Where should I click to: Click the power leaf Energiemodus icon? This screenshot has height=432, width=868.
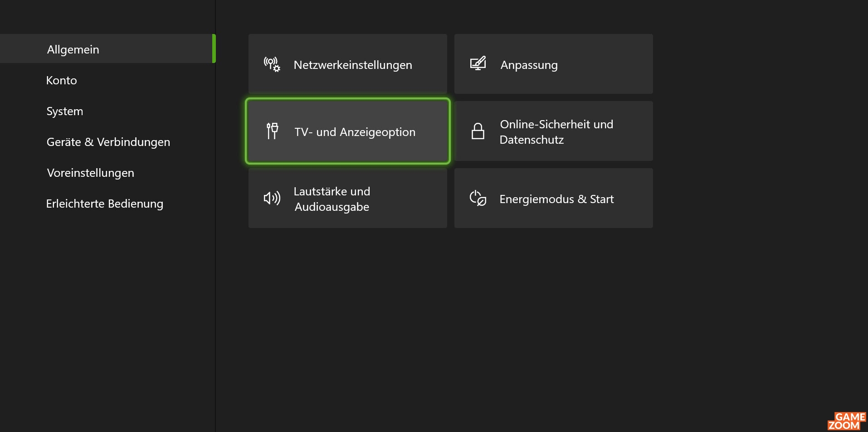(x=478, y=198)
